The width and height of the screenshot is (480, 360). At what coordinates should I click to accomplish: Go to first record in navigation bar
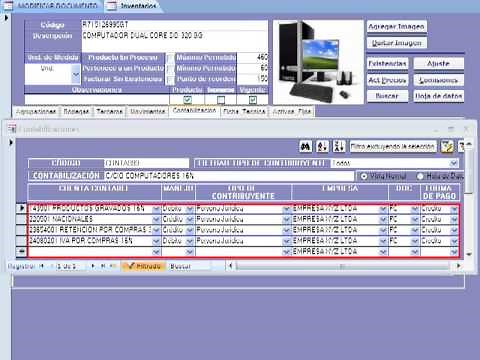click(x=42, y=266)
